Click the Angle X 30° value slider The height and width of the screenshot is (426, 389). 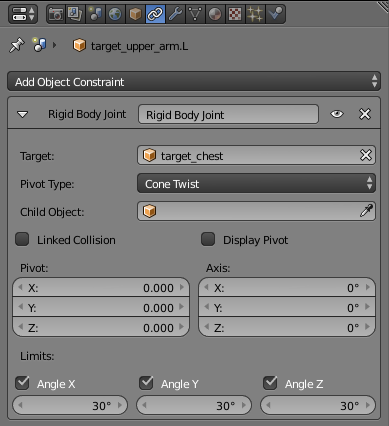click(70, 405)
